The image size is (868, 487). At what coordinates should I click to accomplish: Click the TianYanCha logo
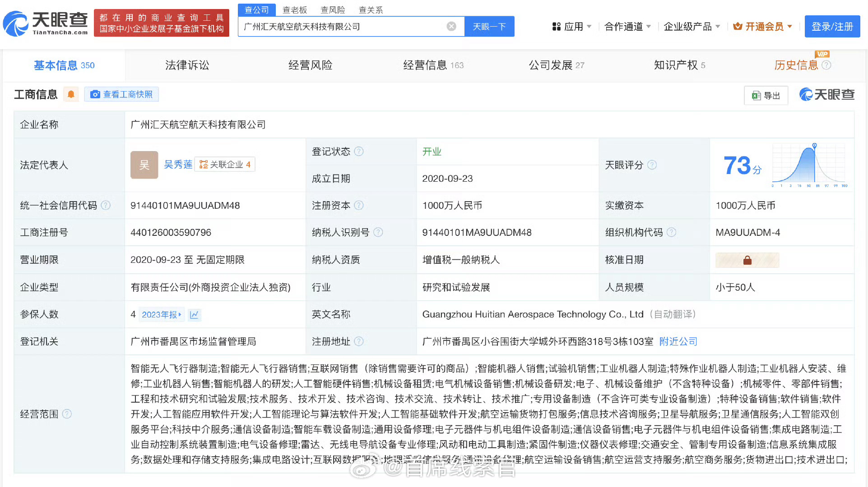click(x=45, y=23)
